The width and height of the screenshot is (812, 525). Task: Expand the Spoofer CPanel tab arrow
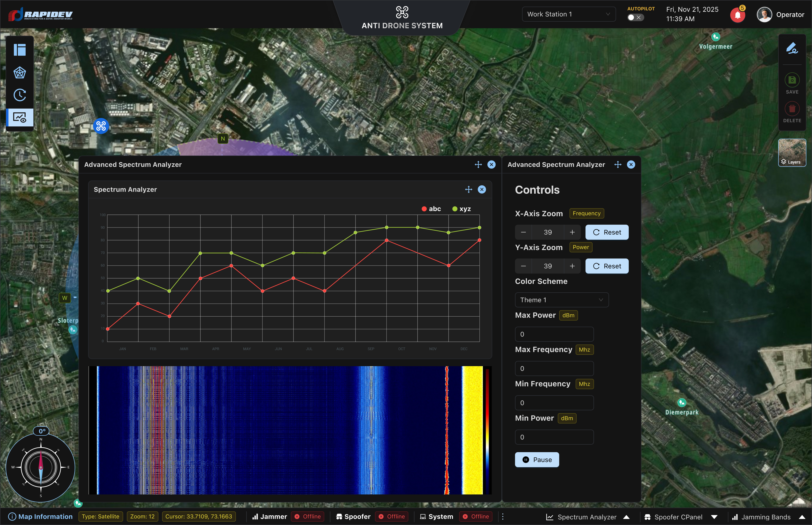(x=714, y=517)
